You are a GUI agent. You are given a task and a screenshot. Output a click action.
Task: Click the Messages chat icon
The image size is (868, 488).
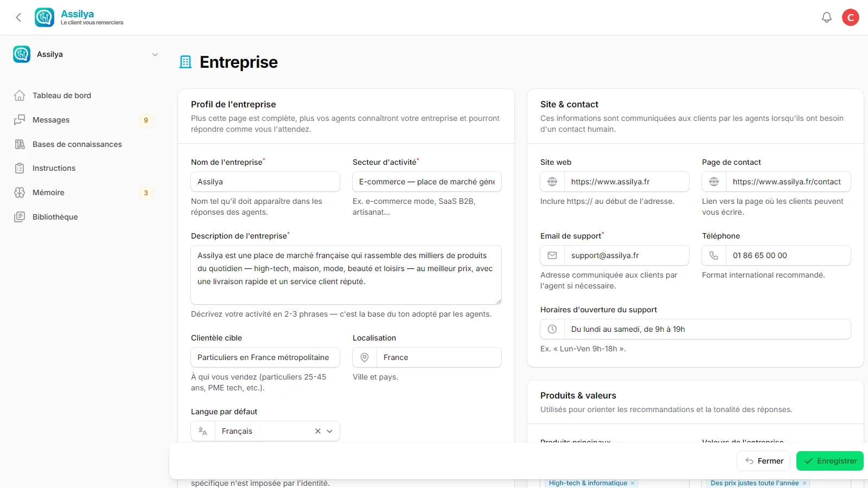20,120
